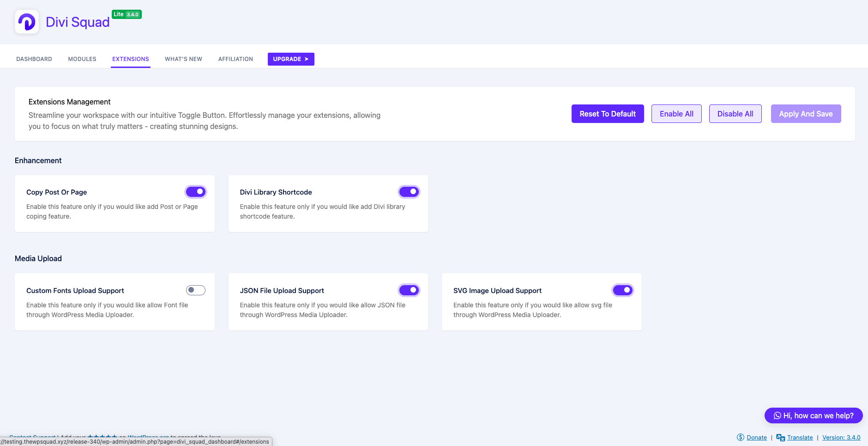Click Reset To Default
Viewport: 868px width, 446px height.
(608, 114)
